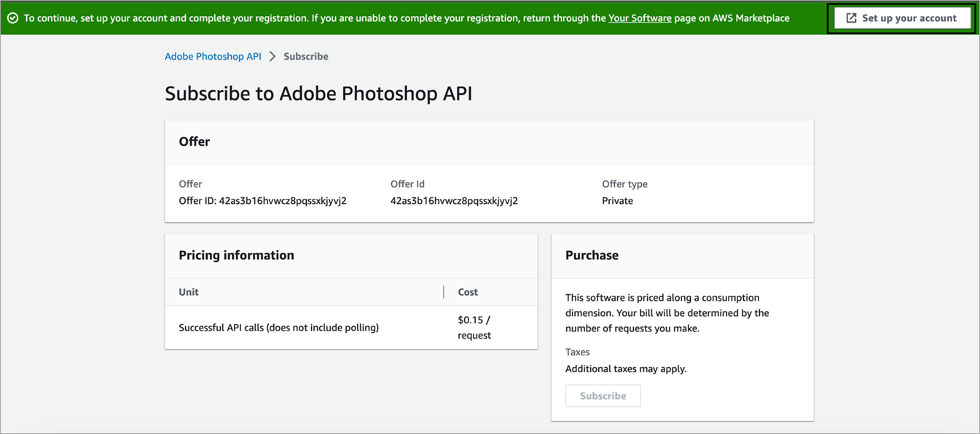
Task: Click the $0.15 / request cost cell
Action: point(474,328)
